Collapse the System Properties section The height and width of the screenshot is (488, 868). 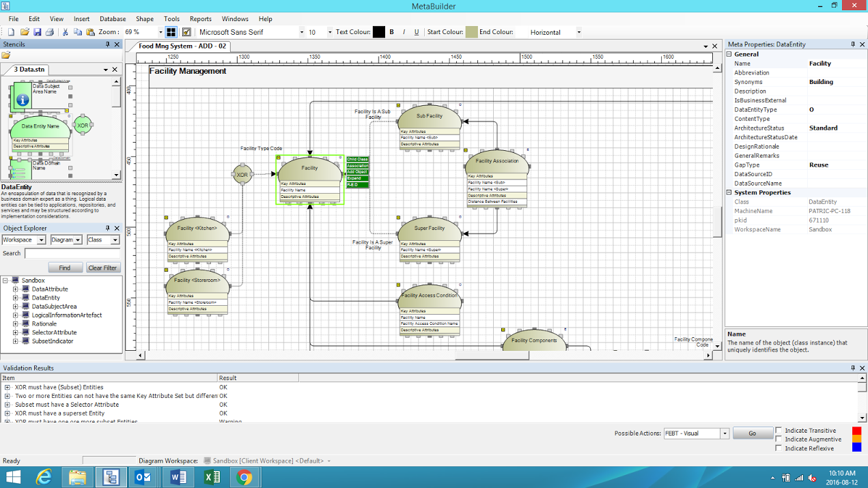coord(729,192)
